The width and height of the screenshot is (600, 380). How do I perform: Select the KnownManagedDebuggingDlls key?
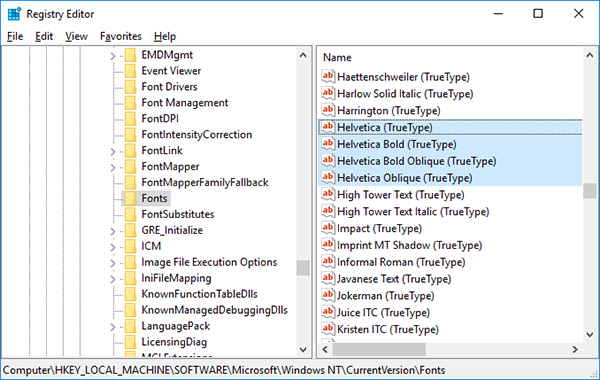tap(214, 310)
